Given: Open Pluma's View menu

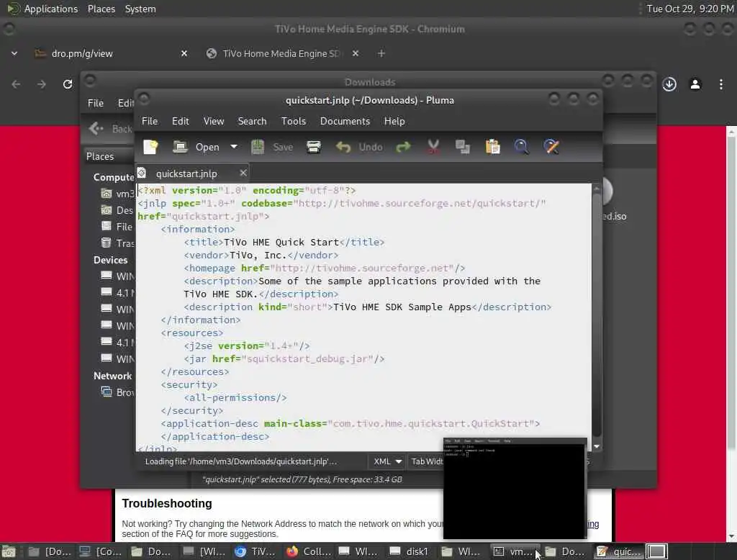Looking at the screenshot, I should pyautogui.click(x=213, y=122).
